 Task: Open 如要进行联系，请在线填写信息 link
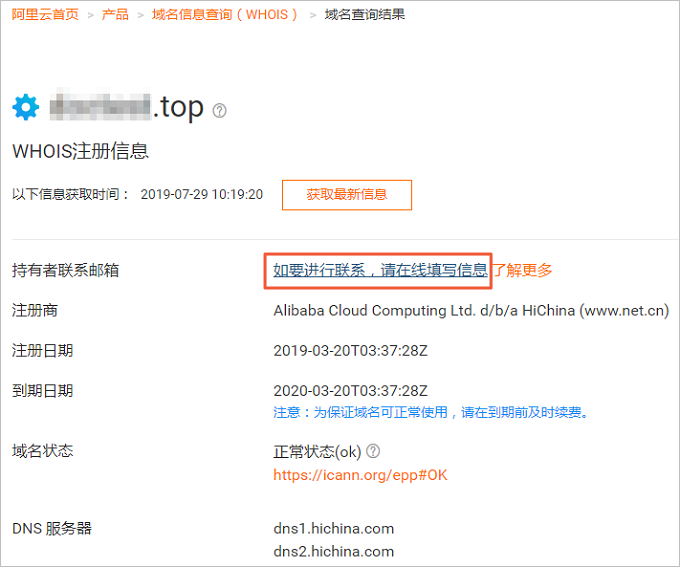coord(380,270)
